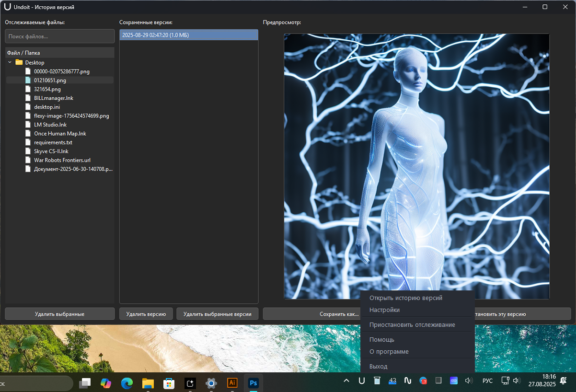
Task: Select the version '2025-08-29 02:47:20 (1.0 МБ)'
Action: [189, 35]
